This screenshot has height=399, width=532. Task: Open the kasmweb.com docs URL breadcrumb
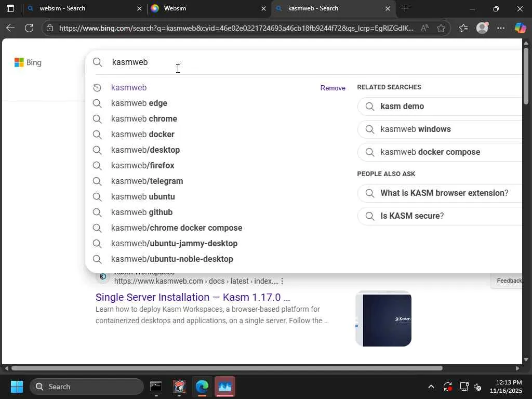click(x=196, y=281)
